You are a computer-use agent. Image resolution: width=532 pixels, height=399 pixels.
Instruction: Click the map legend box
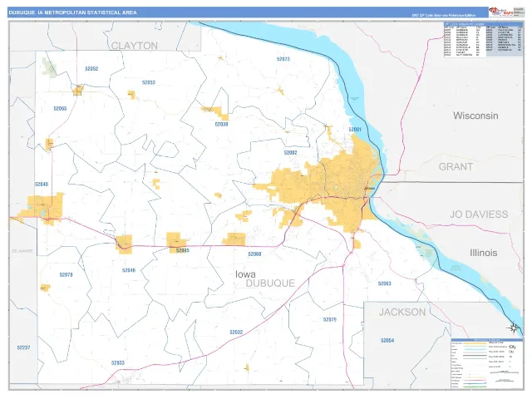(487, 363)
